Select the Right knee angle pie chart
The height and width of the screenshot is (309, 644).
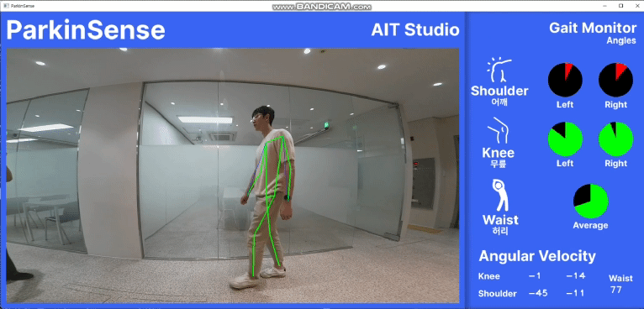pos(615,139)
